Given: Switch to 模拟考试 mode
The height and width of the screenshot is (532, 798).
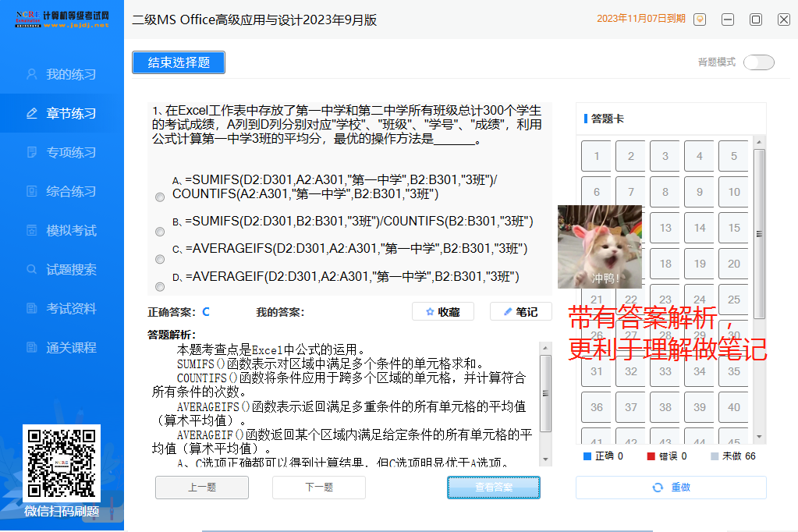Looking at the screenshot, I should point(62,231).
